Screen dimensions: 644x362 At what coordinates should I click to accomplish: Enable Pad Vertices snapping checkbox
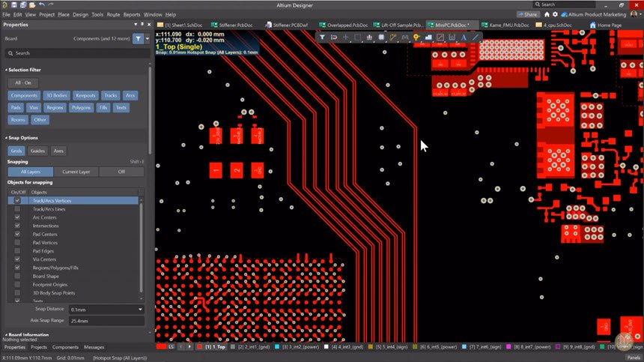click(x=17, y=242)
